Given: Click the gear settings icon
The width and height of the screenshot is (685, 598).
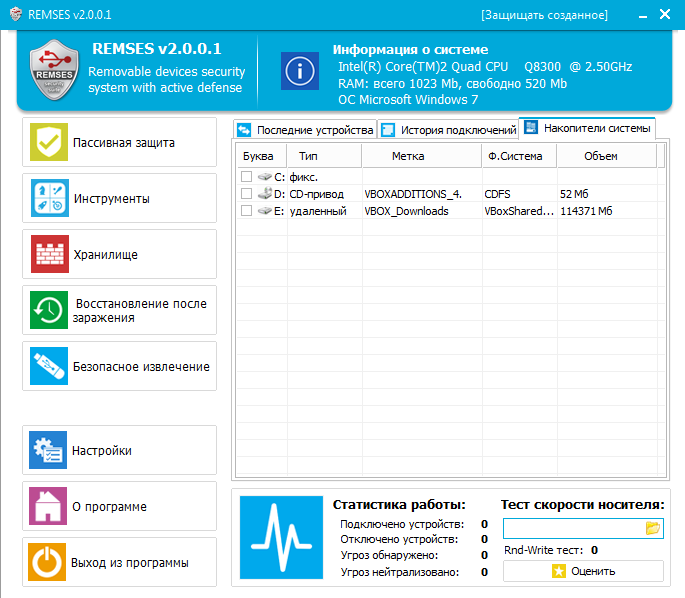Looking at the screenshot, I should pos(48,450).
